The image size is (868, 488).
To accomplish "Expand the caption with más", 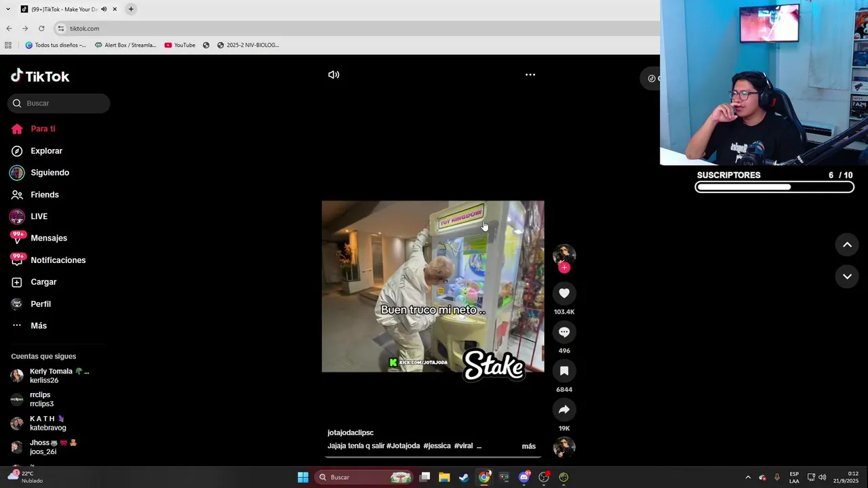I will click(528, 446).
